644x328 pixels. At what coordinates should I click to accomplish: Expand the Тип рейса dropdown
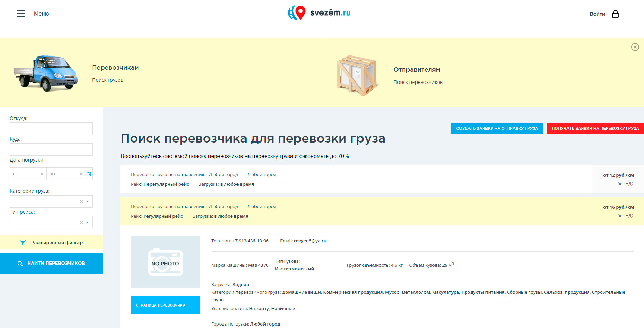(88, 222)
